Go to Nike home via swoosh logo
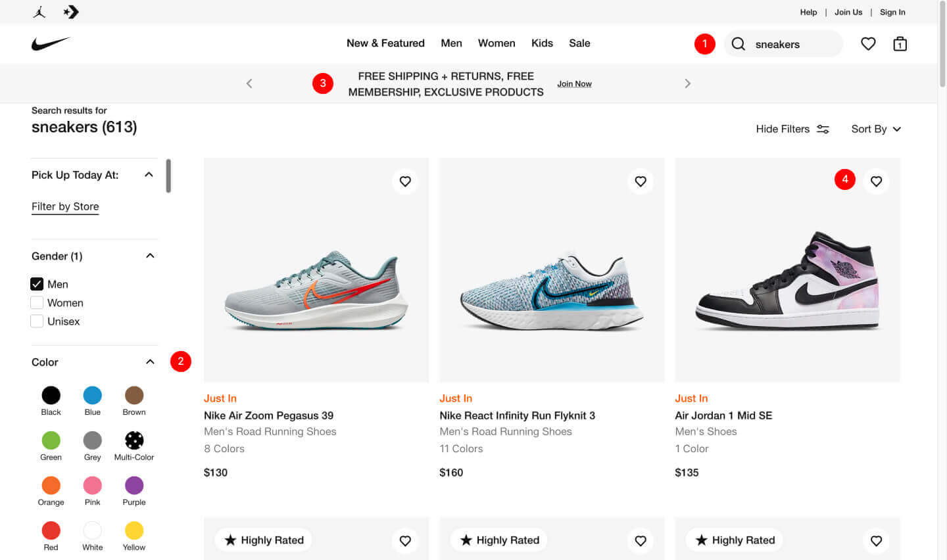This screenshot has height=560, width=947. pyautogui.click(x=51, y=44)
